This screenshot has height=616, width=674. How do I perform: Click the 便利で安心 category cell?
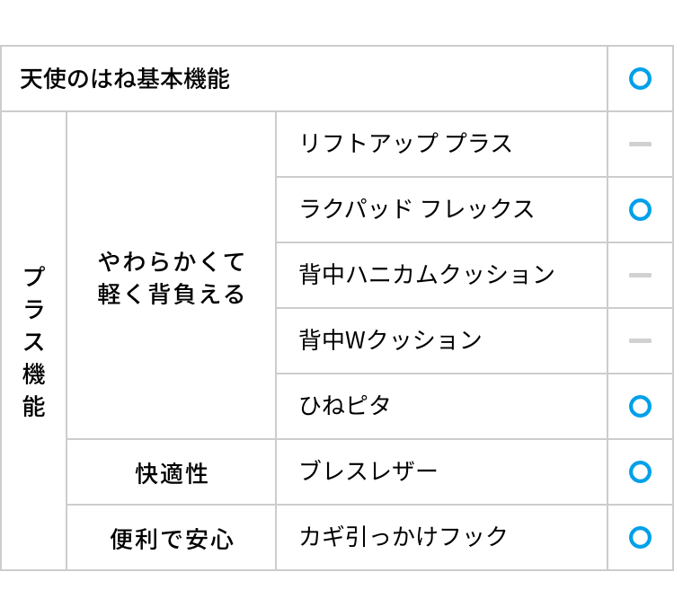[x=172, y=539]
